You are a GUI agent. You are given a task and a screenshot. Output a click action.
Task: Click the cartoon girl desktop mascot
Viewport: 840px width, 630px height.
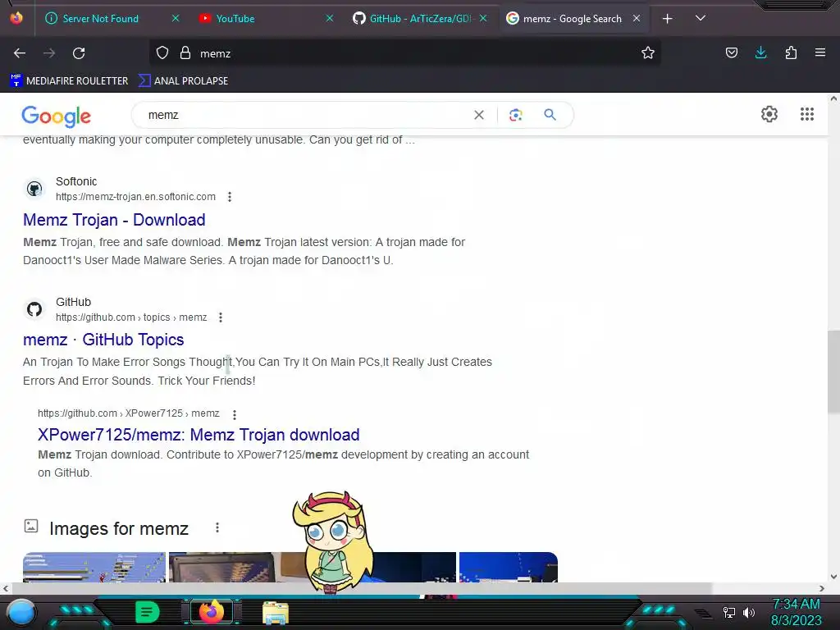pos(332,541)
